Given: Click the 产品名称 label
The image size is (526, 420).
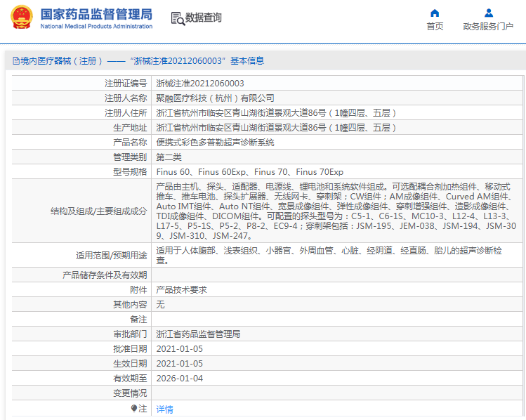Looking at the screenshot, I should (x=130, y=143).
